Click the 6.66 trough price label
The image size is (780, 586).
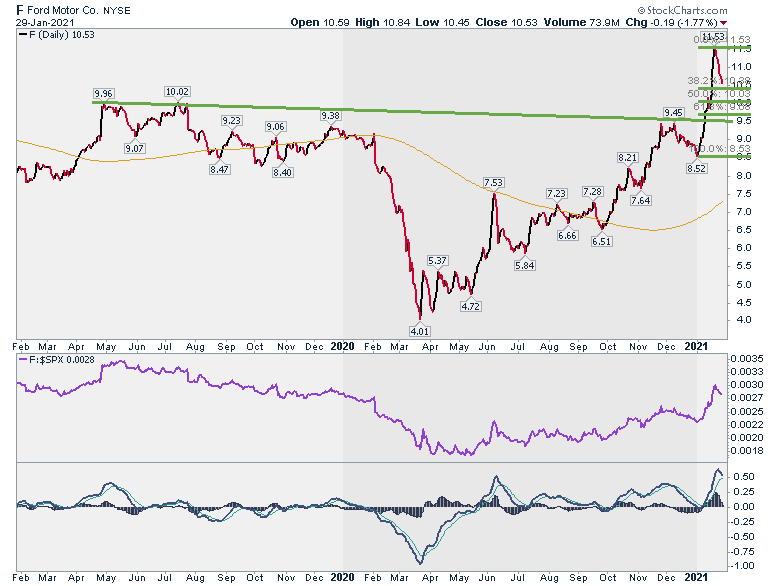[567, 235]
